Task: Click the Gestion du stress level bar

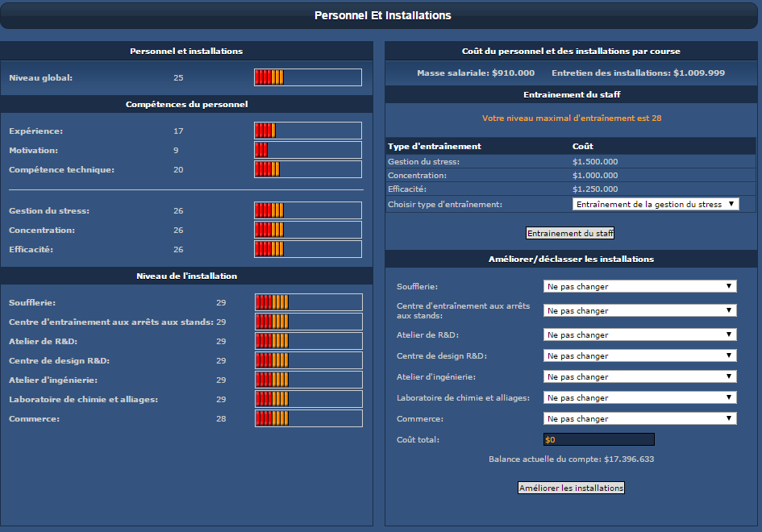Action: [307, 210]
